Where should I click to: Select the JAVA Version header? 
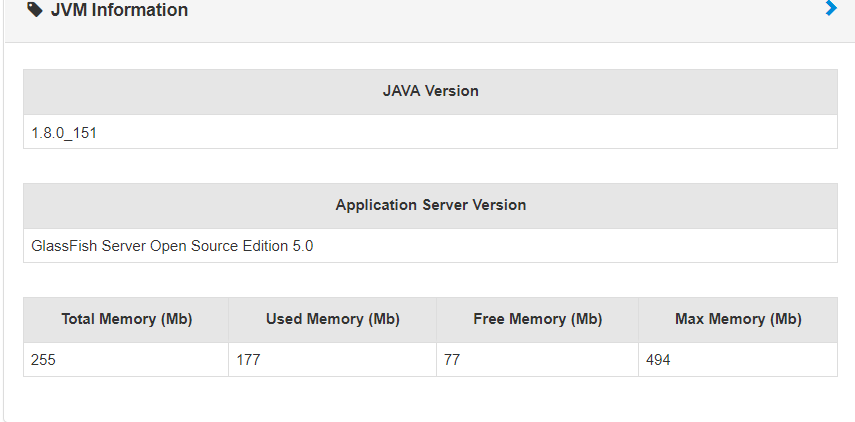[x=430, y=91]
